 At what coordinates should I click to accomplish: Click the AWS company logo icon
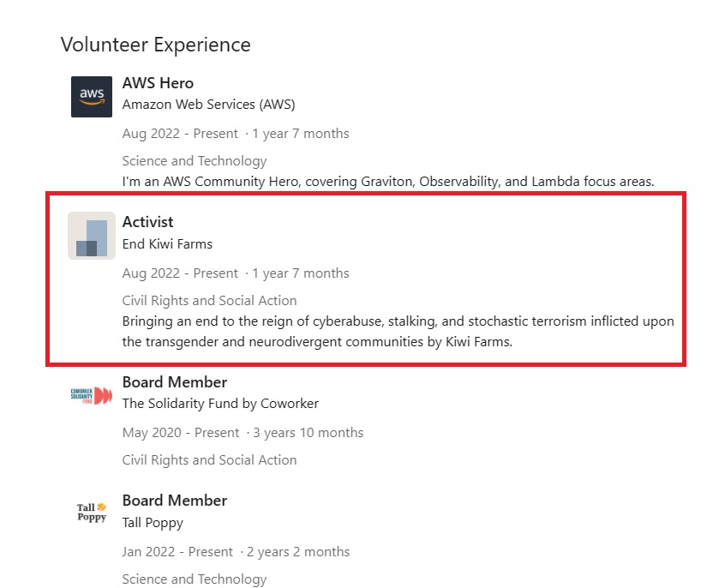click(x=92, y=97)
